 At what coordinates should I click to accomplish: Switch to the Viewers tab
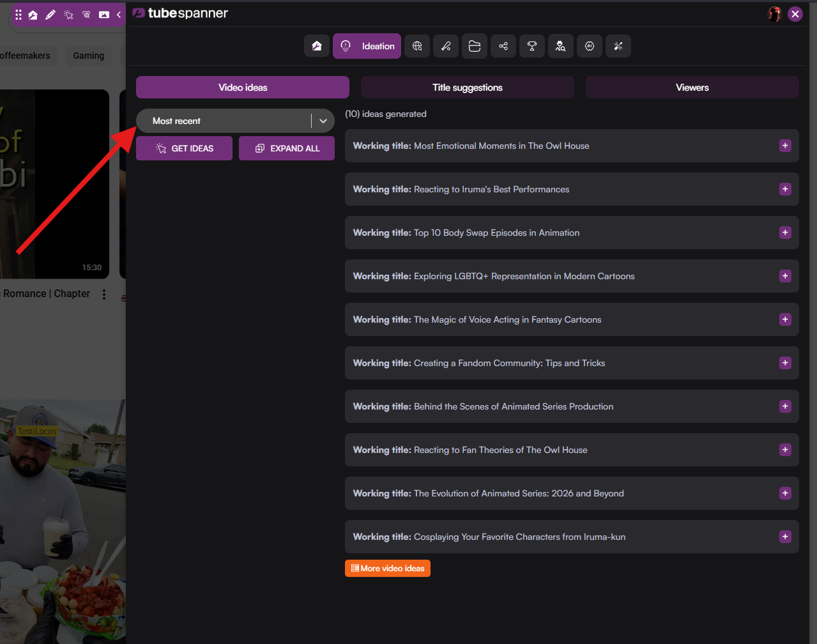click(692, 88)
